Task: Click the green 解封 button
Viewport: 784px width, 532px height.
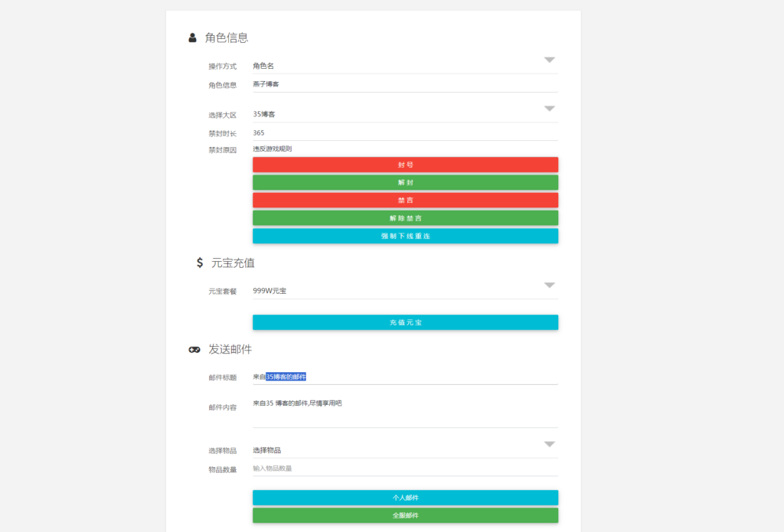Action: point(405,182)
